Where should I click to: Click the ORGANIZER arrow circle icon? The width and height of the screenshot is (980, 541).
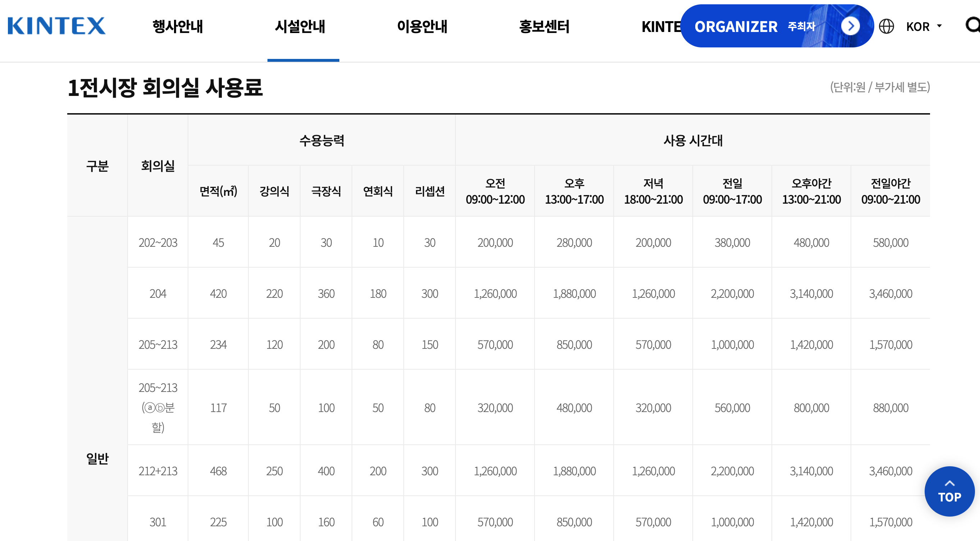pyautogui.click(x=850, y=26)
